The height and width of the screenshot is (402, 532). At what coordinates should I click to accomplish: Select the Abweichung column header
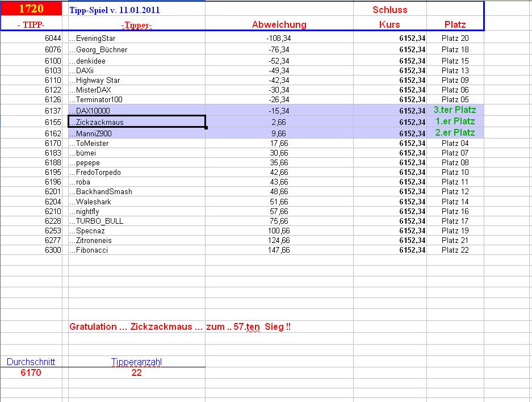click(279, 24)
